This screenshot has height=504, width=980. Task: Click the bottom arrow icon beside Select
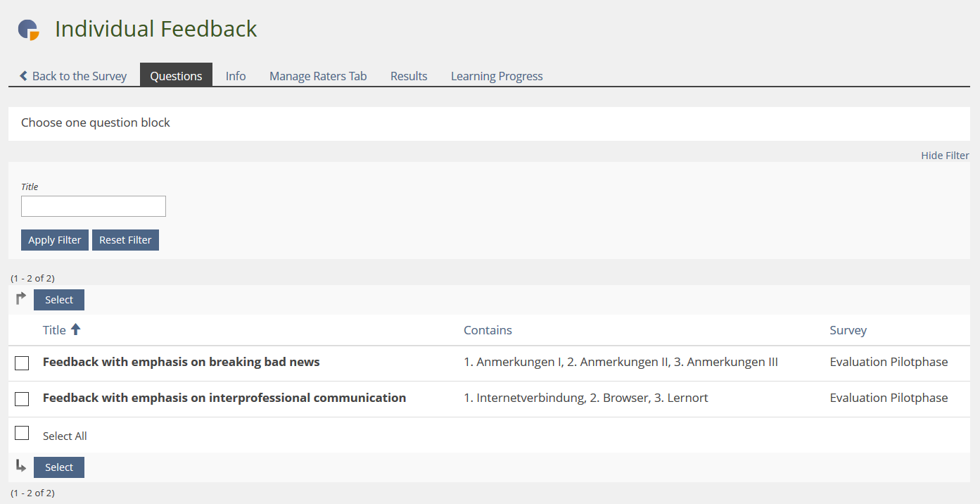(x=21, y=466)
